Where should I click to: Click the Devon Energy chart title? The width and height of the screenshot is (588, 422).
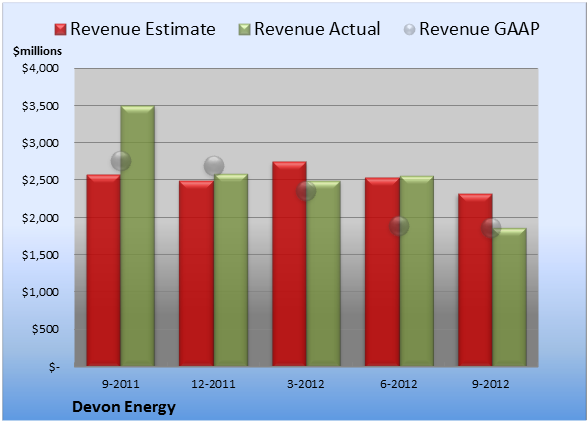[124, 407]
